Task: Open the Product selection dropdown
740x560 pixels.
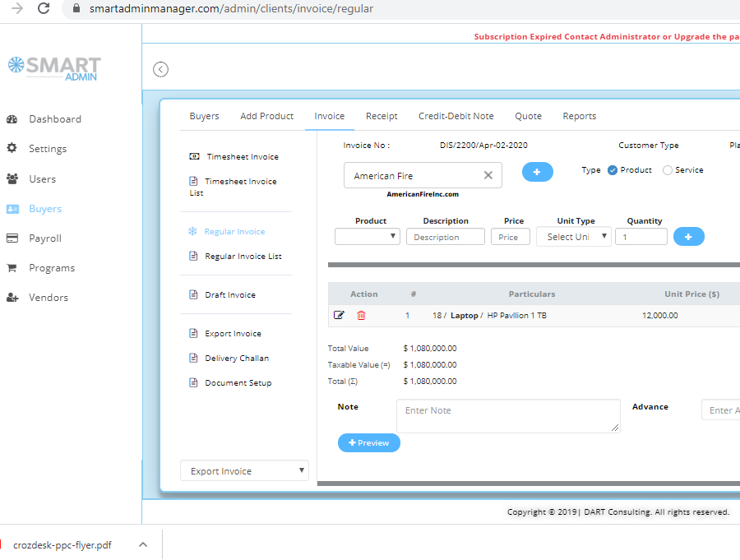Action: [x=367, y=236]
